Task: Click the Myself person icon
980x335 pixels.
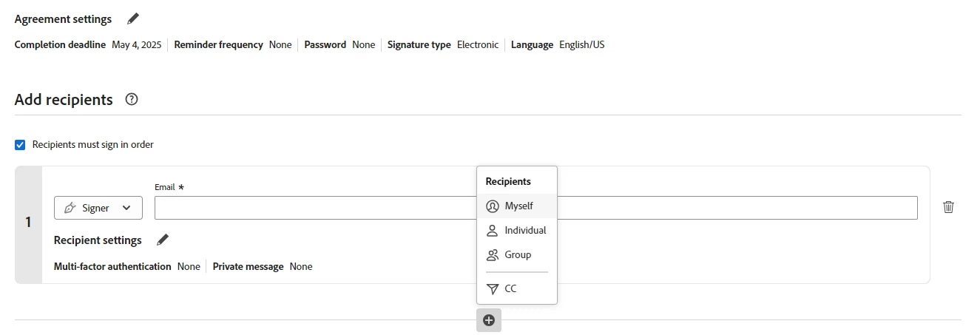Action: click(493, 206)
